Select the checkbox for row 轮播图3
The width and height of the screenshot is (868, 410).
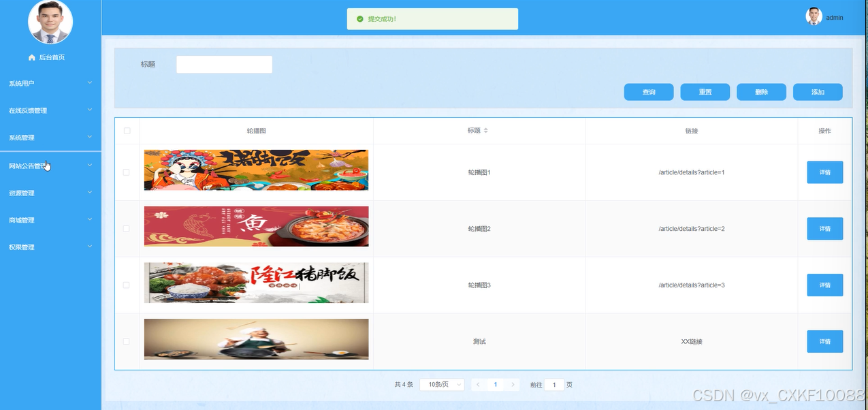126,285
